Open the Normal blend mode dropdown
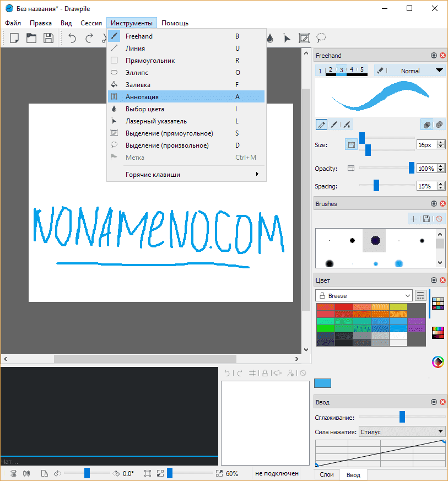The height and width of the screenshot is (481, 448). [x=410, y=71]
